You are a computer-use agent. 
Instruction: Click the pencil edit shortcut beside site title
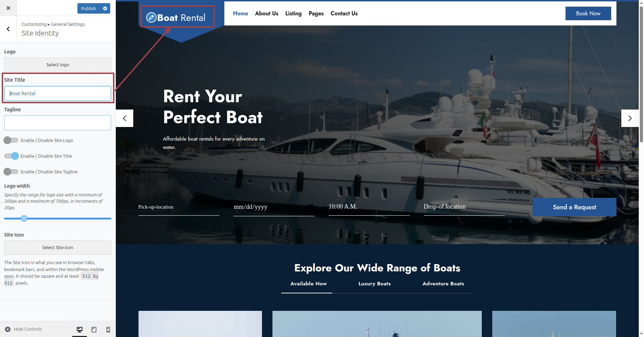click(151, 17)
